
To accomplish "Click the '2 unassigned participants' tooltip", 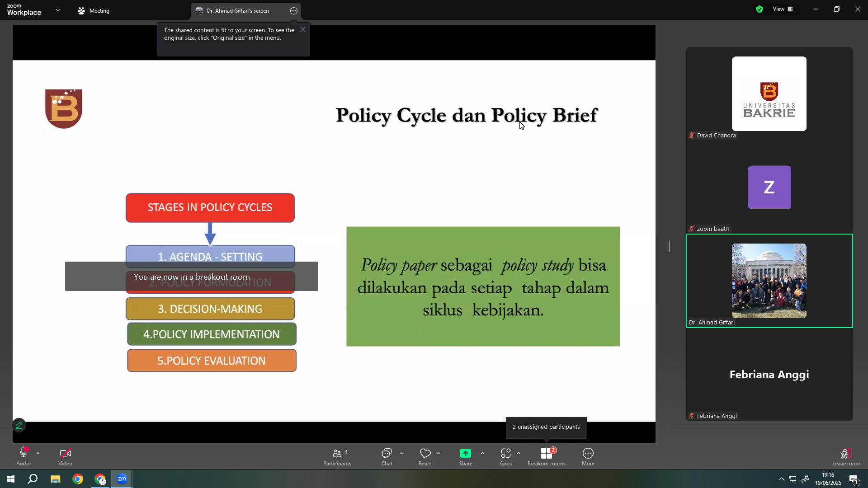I will pos(546,427).
